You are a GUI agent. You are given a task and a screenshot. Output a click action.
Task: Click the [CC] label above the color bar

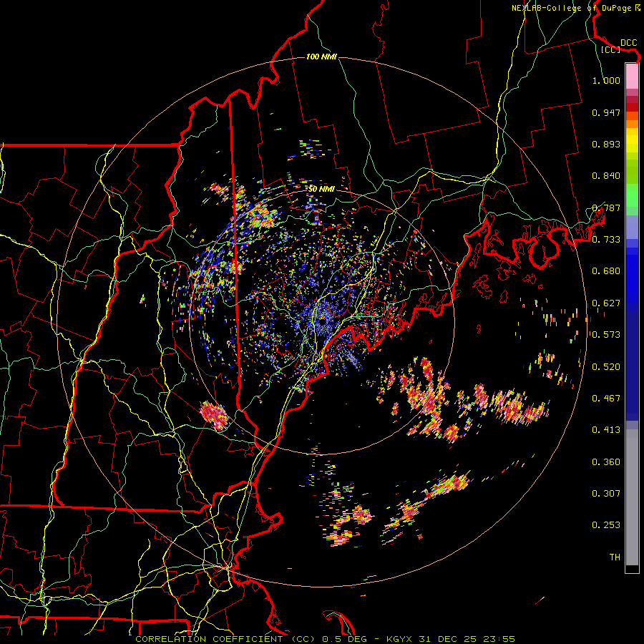tap(611, 49)
